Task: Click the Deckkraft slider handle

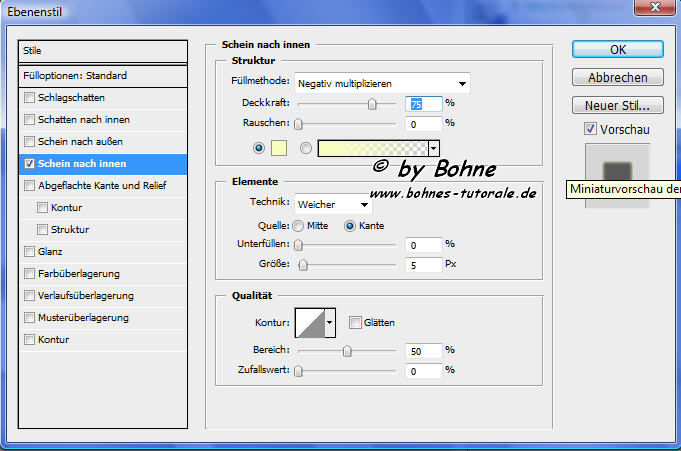Action: point(372,104)
